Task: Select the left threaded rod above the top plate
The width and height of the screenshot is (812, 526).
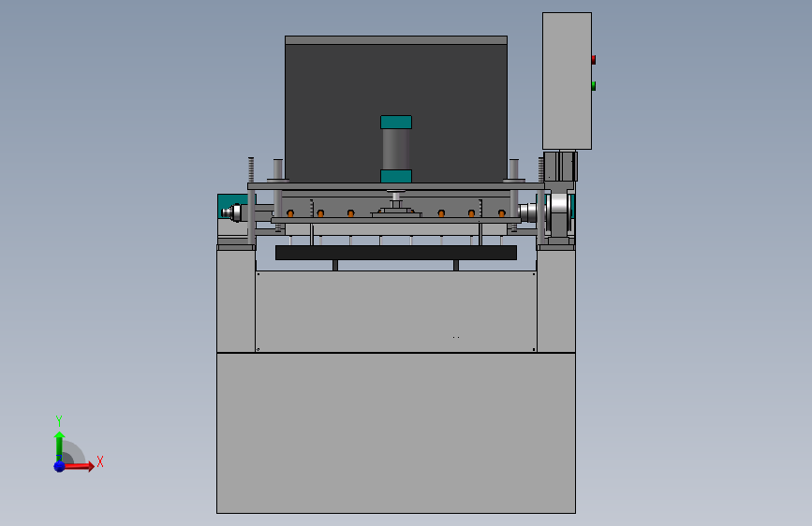Action: (251, 169)
